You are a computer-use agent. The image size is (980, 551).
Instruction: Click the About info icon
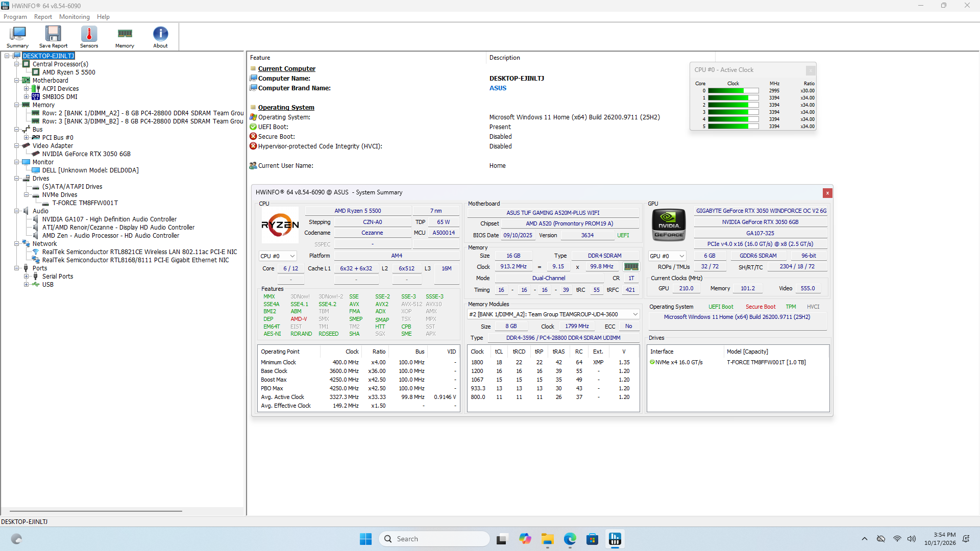(160, 37)
